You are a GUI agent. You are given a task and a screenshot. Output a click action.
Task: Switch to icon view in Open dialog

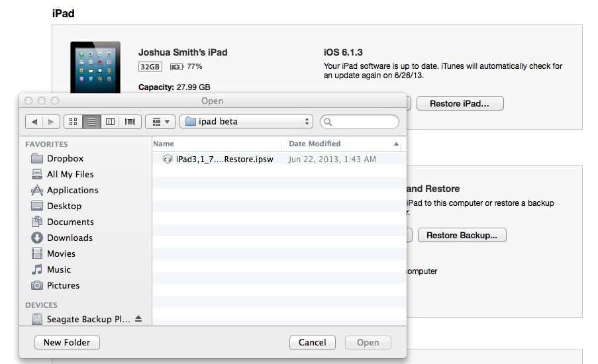click(x=74, y=122)
